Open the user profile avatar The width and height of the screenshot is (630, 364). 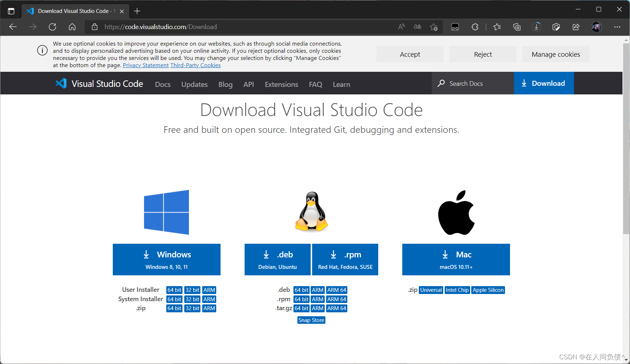point(597,27)
